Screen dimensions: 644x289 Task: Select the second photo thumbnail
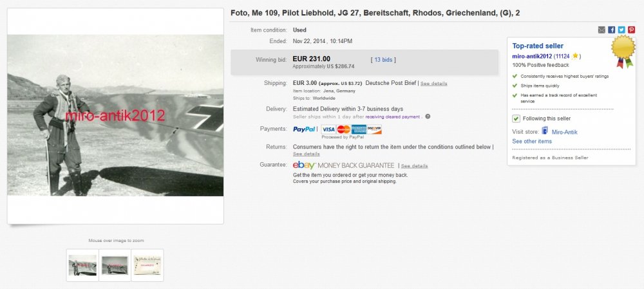pos(115,265)
